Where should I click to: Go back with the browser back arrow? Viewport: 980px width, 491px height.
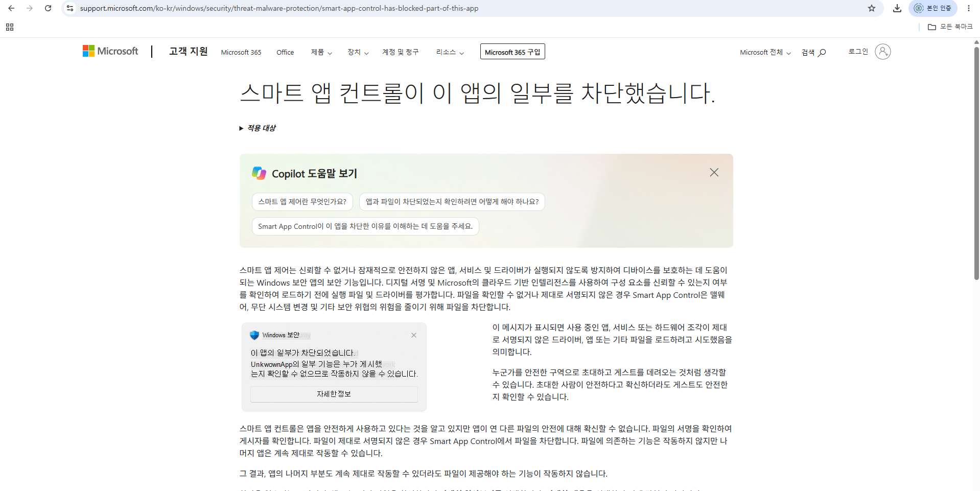pyautogui.click(x=11, y=8)
